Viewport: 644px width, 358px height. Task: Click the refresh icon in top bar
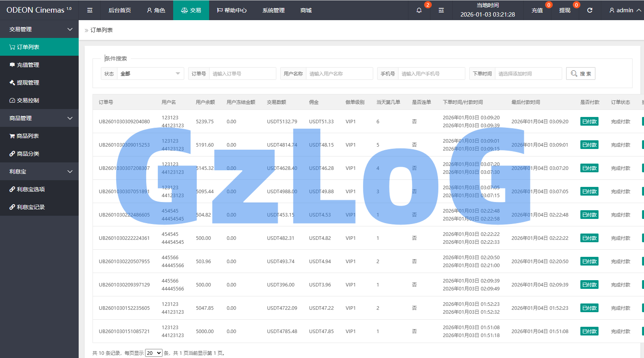coord(589,10)
